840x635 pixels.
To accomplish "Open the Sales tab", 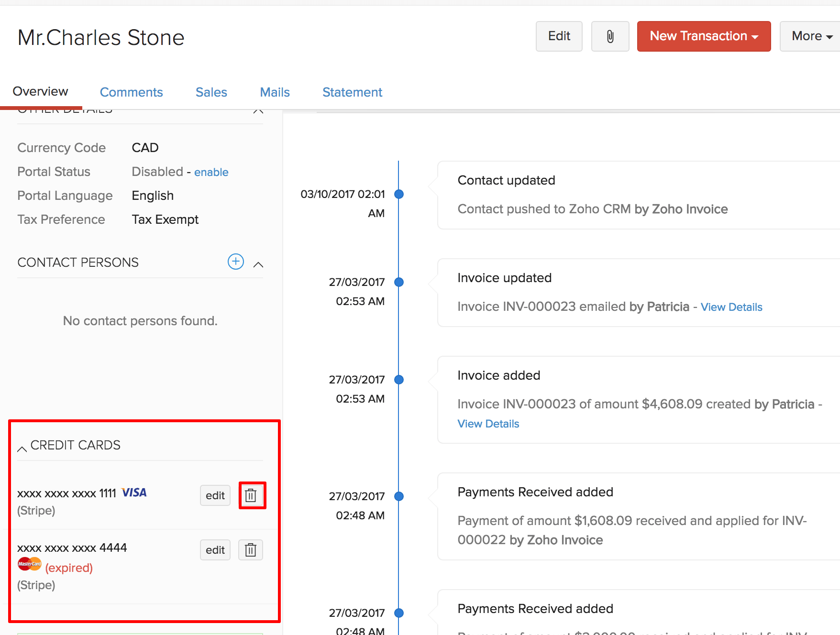I will [211, 92].
